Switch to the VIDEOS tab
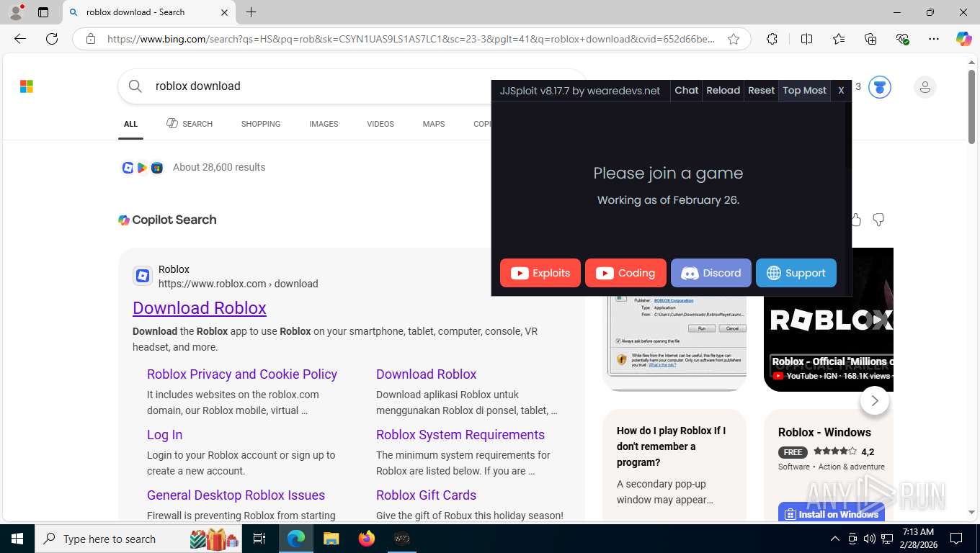980x553 pixels. click(380, 124)
